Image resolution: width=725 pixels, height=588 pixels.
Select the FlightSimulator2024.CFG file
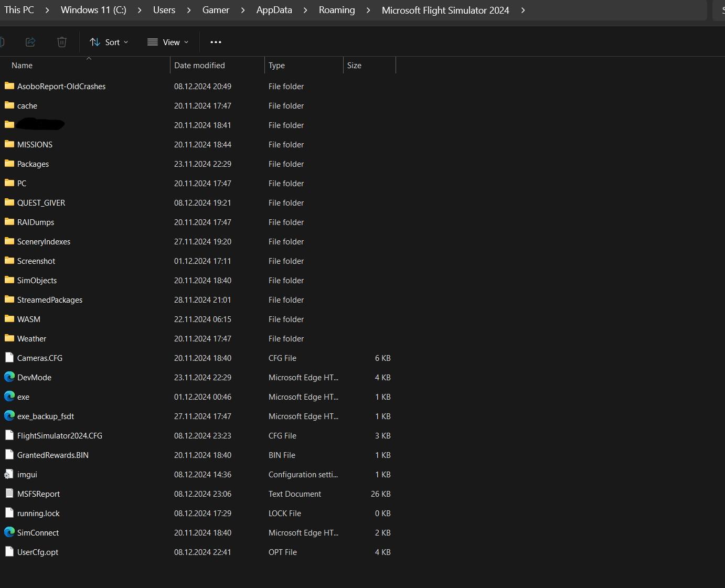(60, 435)
